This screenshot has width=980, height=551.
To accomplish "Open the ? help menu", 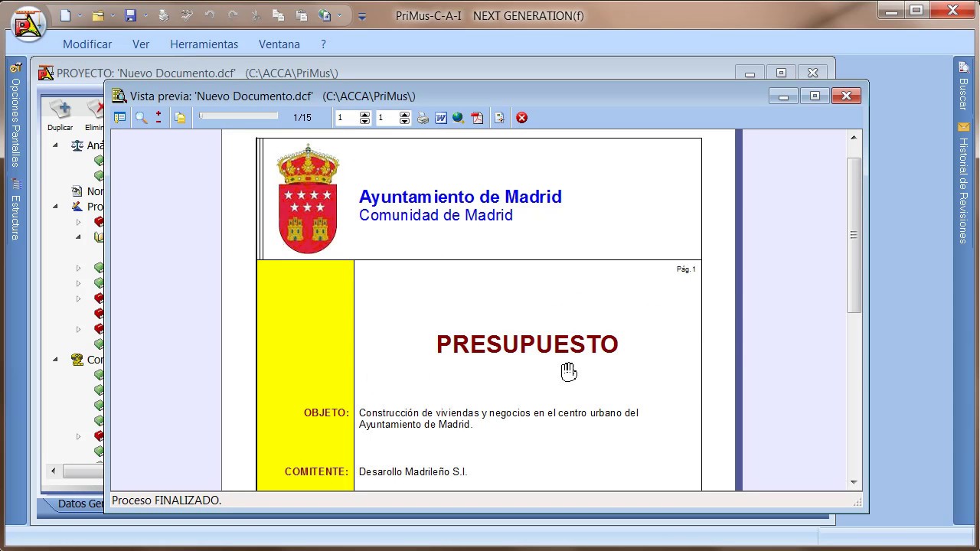I will tap(323, 44).
